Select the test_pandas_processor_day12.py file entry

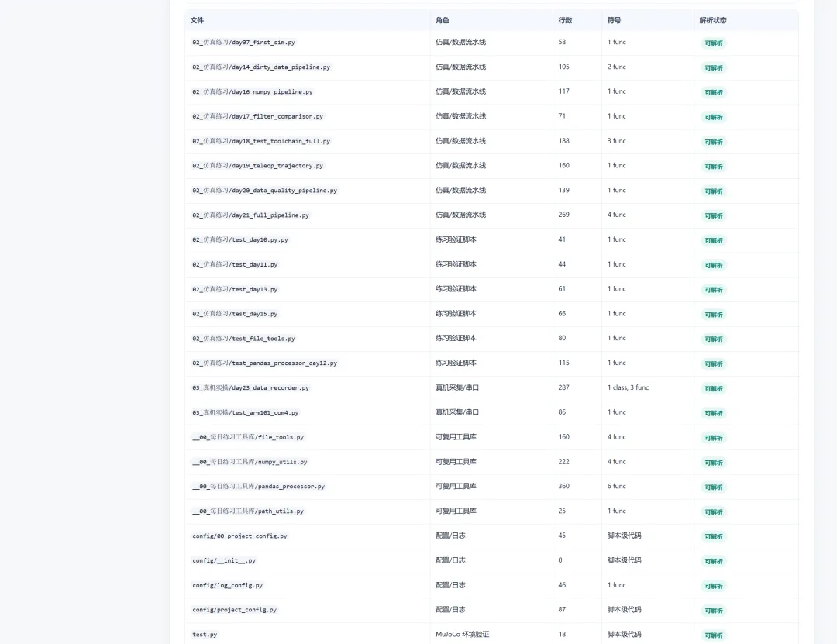click(265, 363)
